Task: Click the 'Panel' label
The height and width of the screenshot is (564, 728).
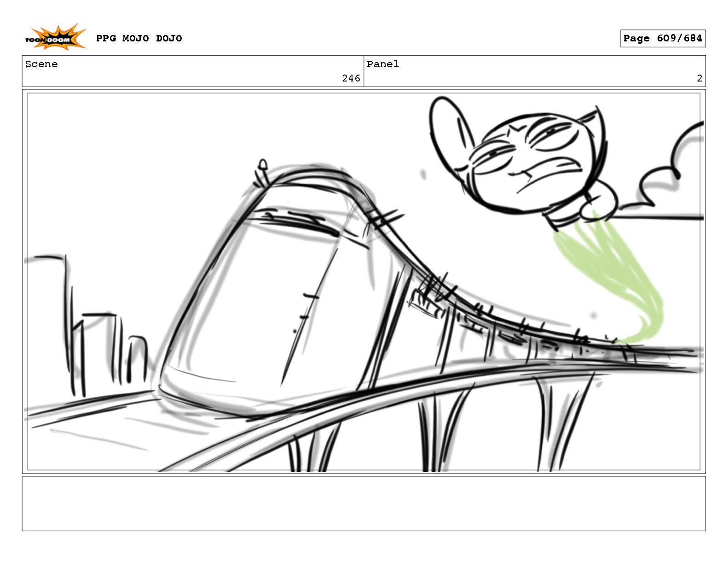Action: coord(383,64)
